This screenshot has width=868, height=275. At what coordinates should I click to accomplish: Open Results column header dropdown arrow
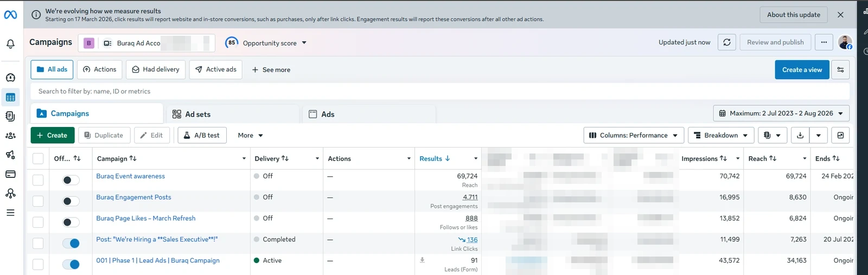pyautogui.click(x=476, y=158)
